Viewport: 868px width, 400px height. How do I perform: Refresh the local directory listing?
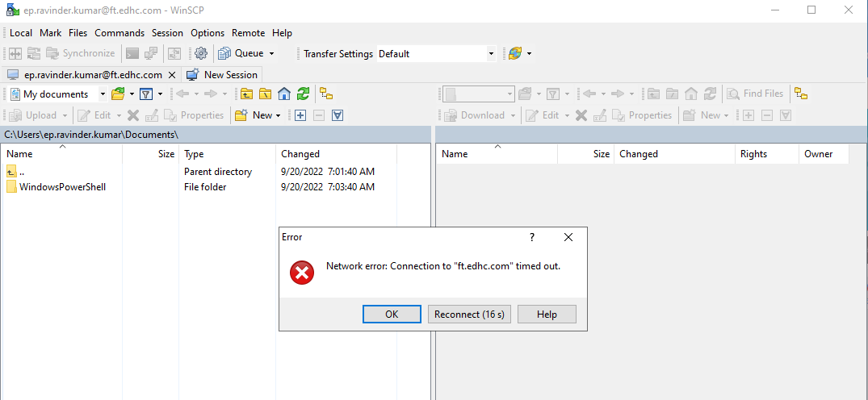pos(303,94)
